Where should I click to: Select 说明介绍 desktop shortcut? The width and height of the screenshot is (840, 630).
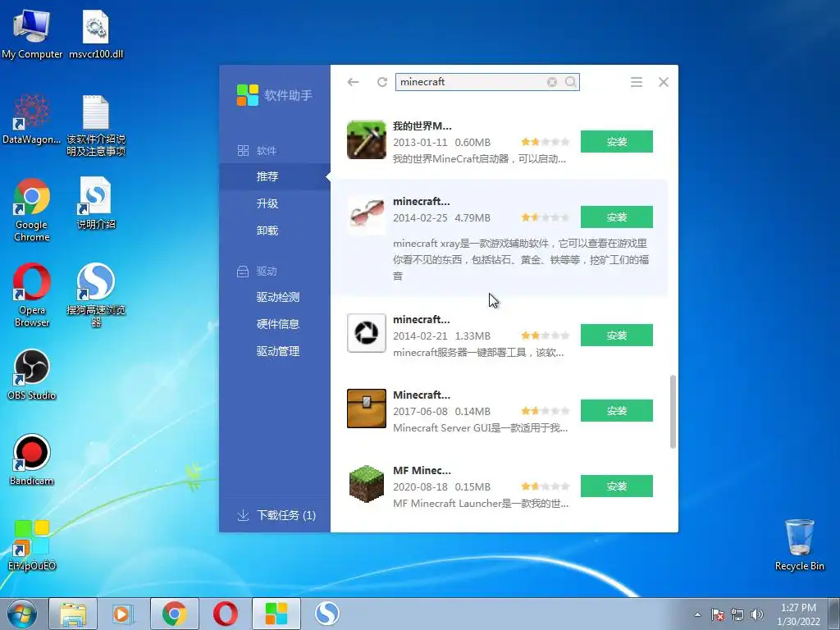click(x=96, y=203)
